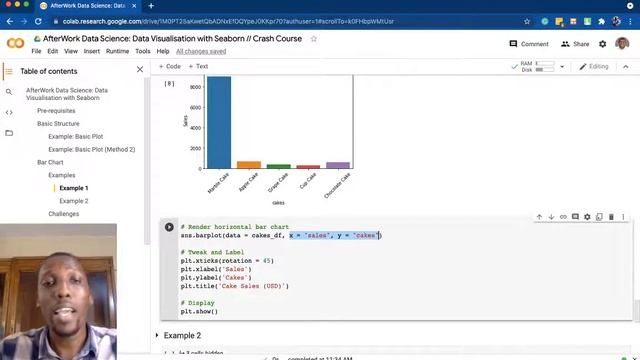
Task: Open the Runtime menu
Action: point(117,51)
